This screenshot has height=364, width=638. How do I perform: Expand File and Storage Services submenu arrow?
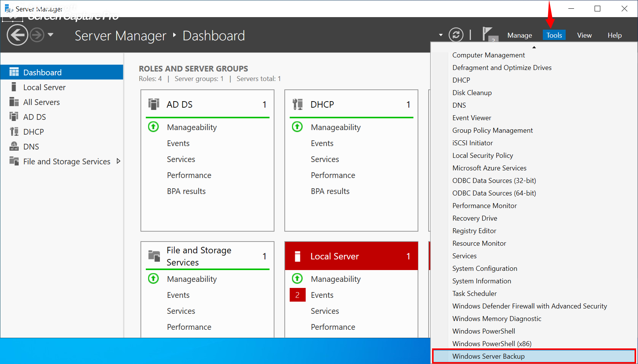(118, 161)
